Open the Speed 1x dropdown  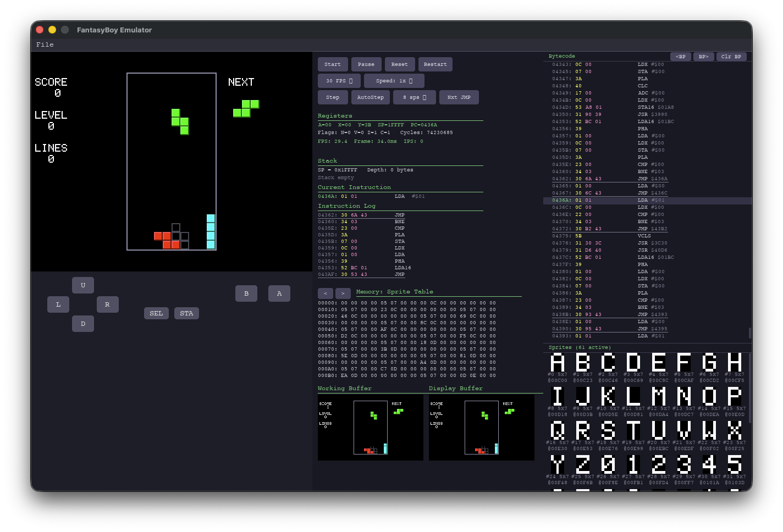coord(394,81)
